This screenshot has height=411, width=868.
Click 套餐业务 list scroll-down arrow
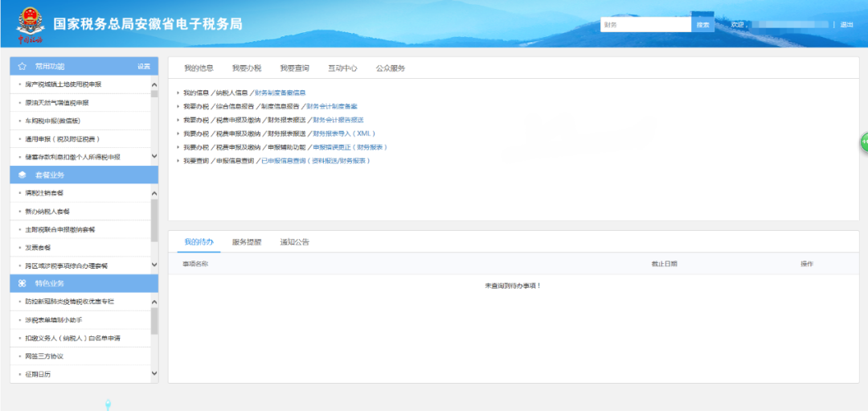coord(154,265)
